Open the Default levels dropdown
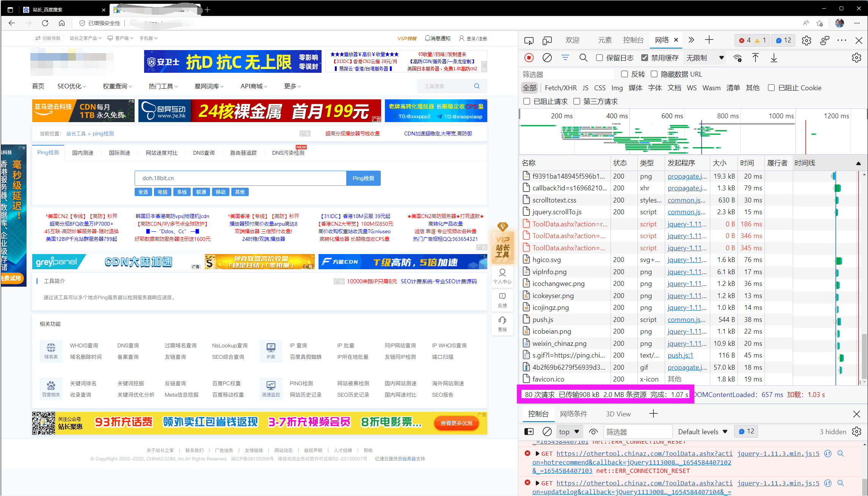 coord(702,432)
